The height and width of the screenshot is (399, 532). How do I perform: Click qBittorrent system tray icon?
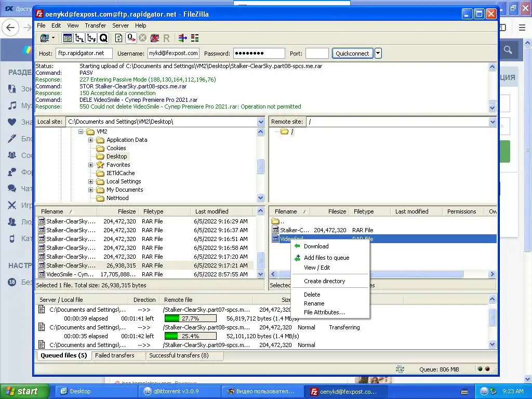[484, 391]
